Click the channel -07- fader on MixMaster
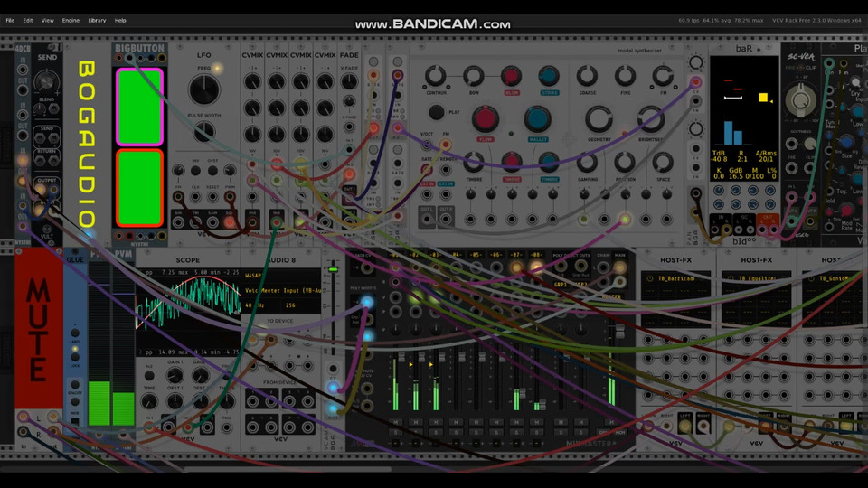Viewport: 868px width, 488px height. click(522, 394)
